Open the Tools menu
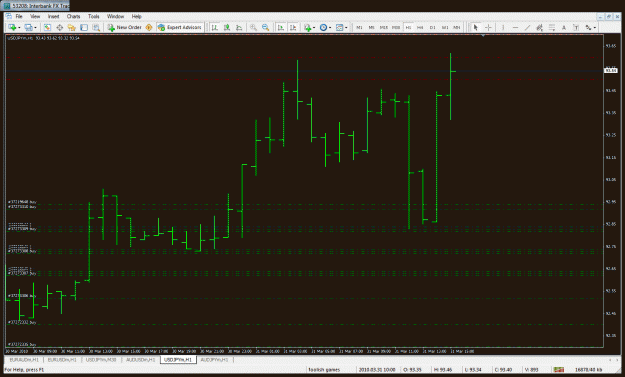This screenshot has height=377, width=625. click(x=94, y=16)
